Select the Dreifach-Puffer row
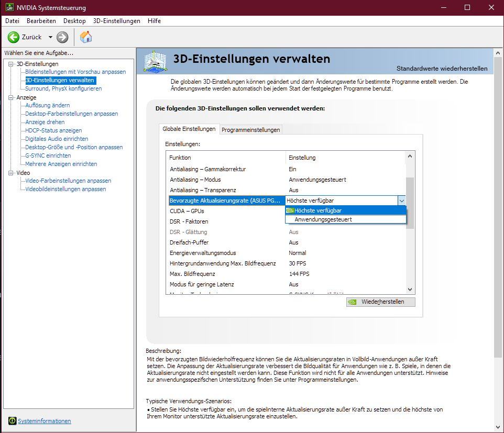 (287, 242)
